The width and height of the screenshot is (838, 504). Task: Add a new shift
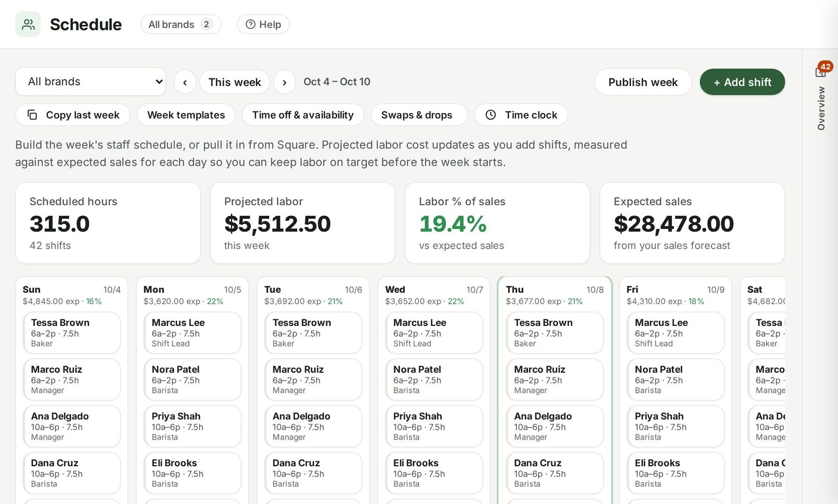742,82
